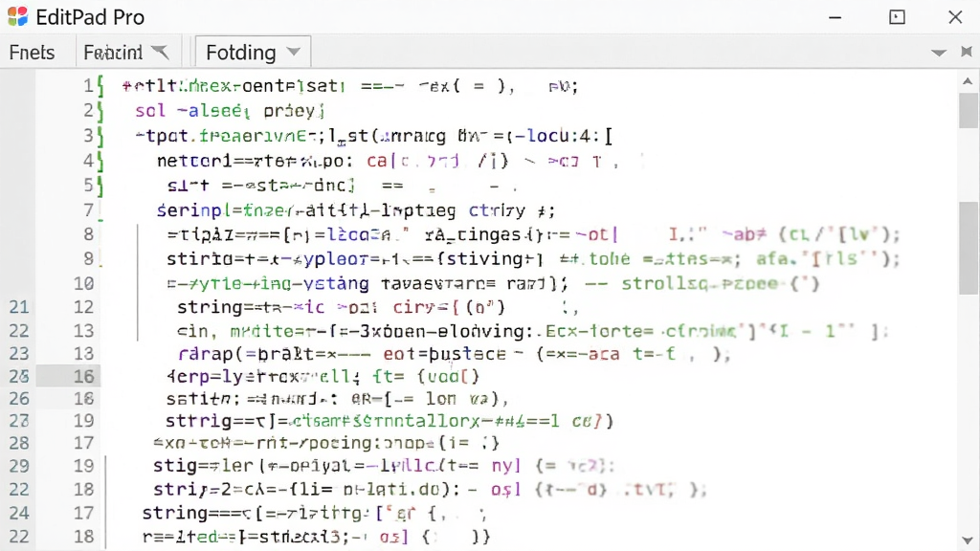Image resolution: width=980 pixels, height=551 pixels.
Task: Click the pin icon in the tab bar
Action: [967, 52]
